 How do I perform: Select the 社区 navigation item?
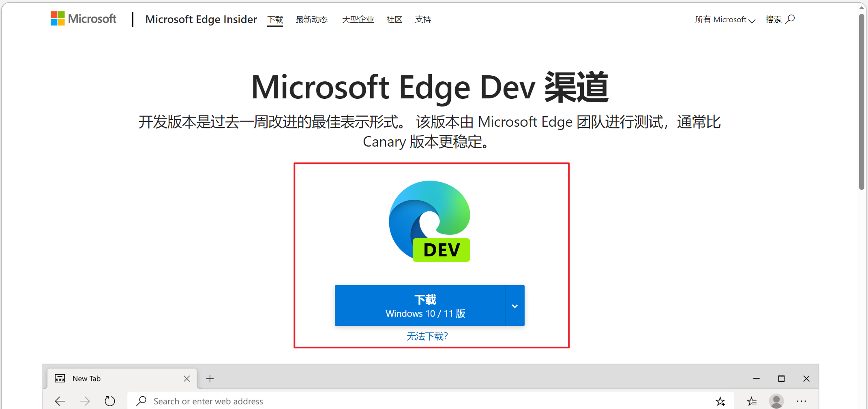[394, 19]
